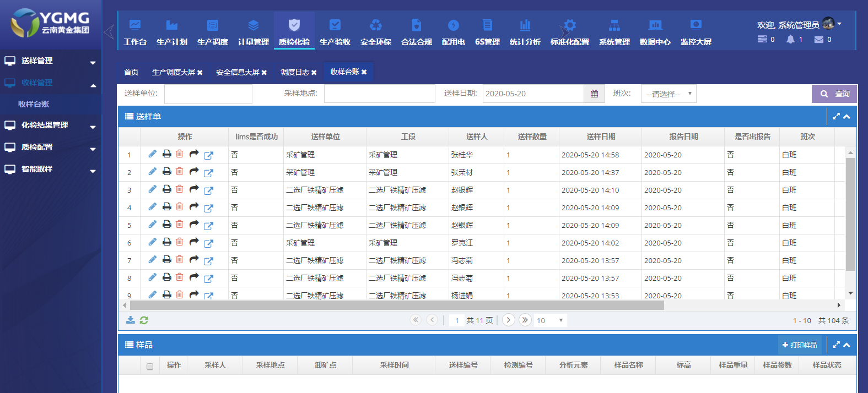The width and height of the screenshot is (868, 393).
Task: Click the 送样单位 input field
Action: pyautogui.click(x=208, y=94)
